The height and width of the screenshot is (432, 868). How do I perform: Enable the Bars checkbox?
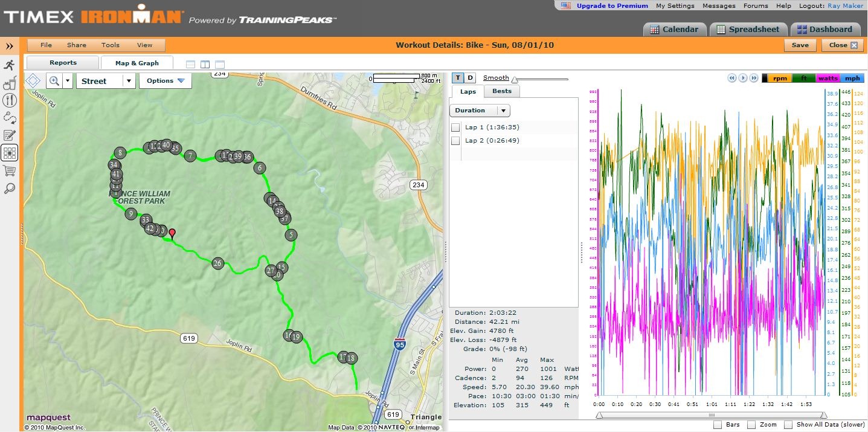(x=717, y=425)
